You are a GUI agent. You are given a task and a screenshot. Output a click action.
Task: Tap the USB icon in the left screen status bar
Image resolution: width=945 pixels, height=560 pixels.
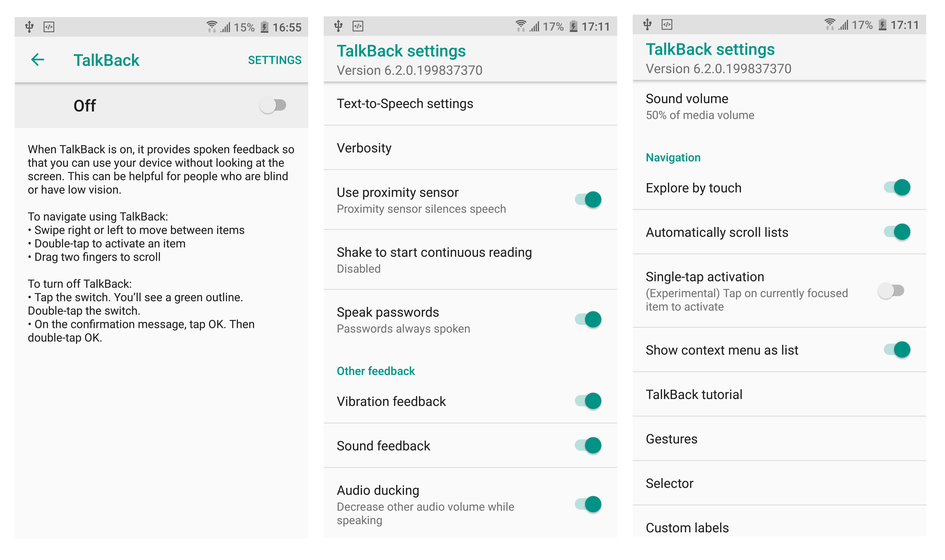click(29, 27)
